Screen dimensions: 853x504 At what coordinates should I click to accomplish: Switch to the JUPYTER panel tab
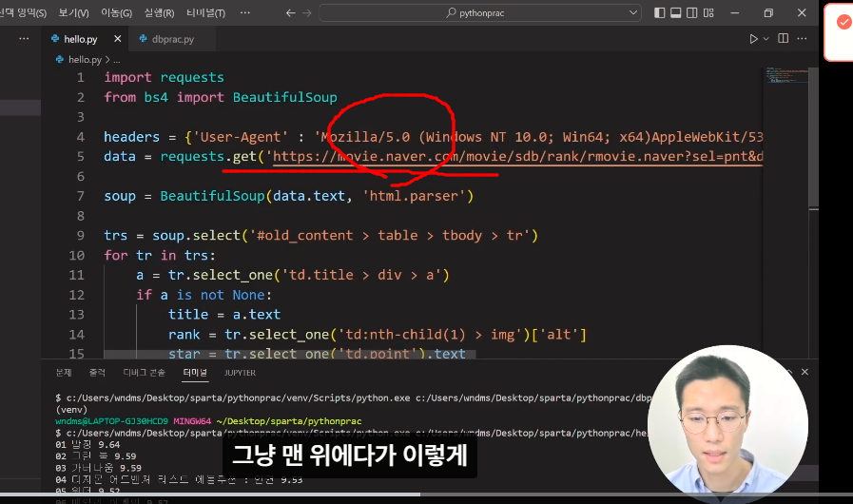[x=240, y=373]
